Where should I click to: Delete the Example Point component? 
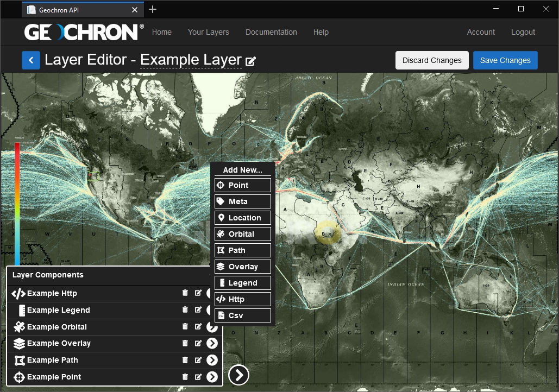185,377
